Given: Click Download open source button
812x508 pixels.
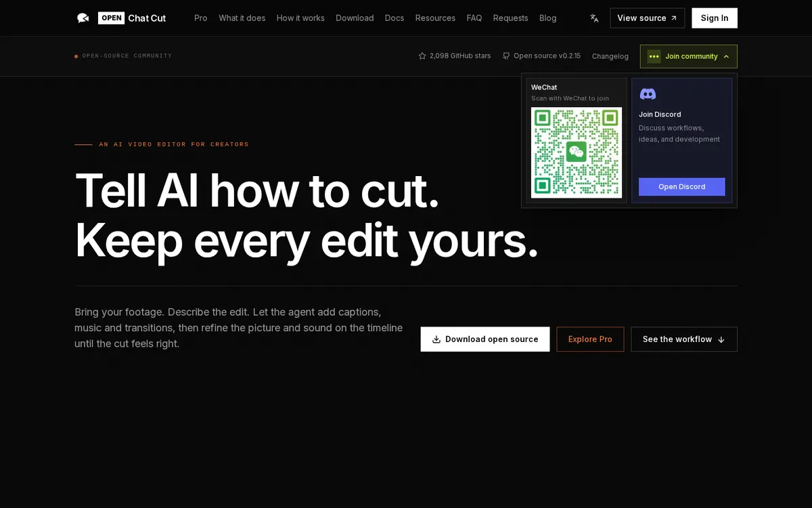Looking at the screenshot, I should (485, 339).
